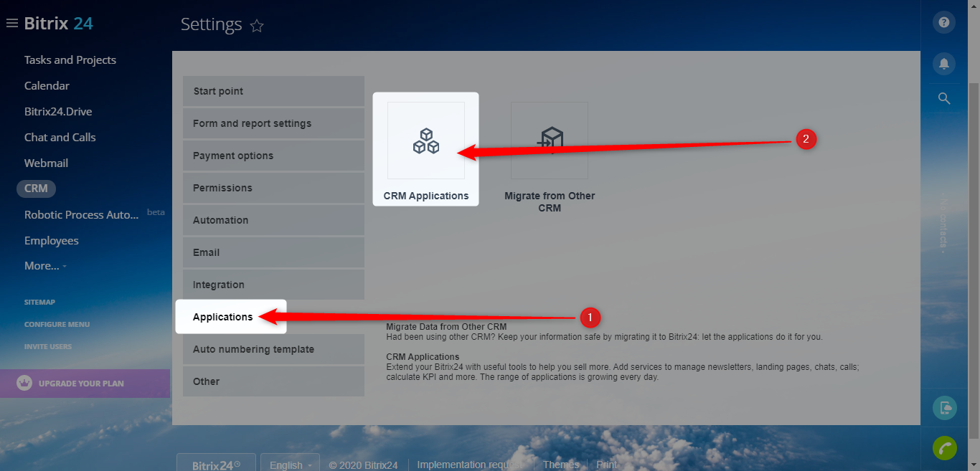The image size is (980, 471).
Task: Open the English language dropdown
Action: point(290,465)
